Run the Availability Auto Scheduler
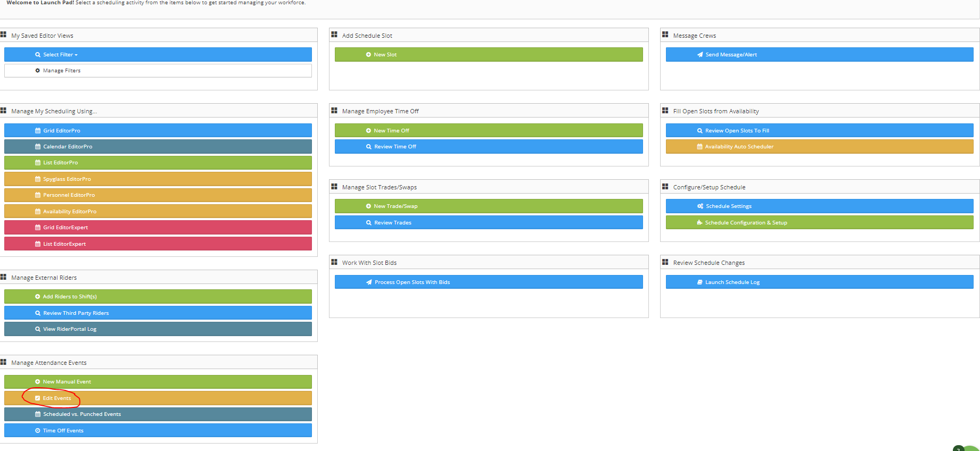The height and width of the screenshot is (451, 980). pyautogui.click(x=819, y=147)
